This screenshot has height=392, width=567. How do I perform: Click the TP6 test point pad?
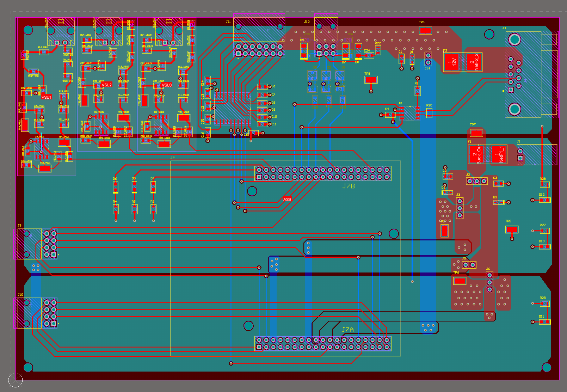tap(460, 281)
